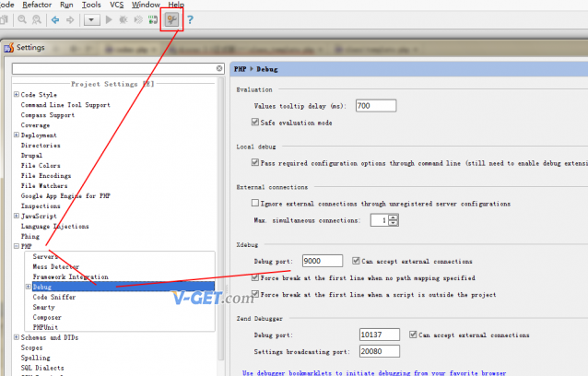Expand the Schemas and DTDs node
The height and width of the screenshot is (376, 588).
click(17, 337)
